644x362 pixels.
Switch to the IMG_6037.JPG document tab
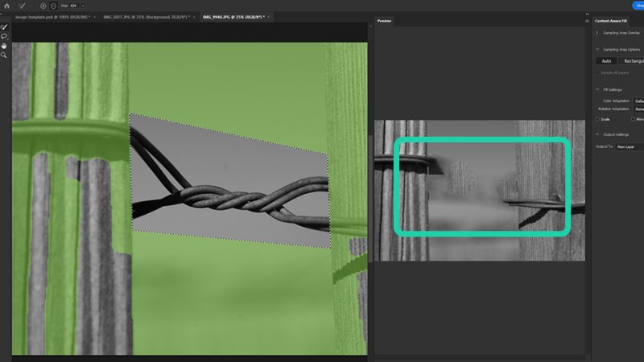pyautogui.click(x=147, y=17)
